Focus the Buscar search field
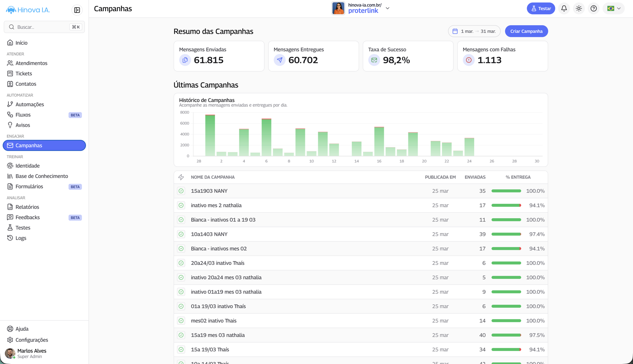Screen dimensions: 633x364 click(x=41, y=27)
